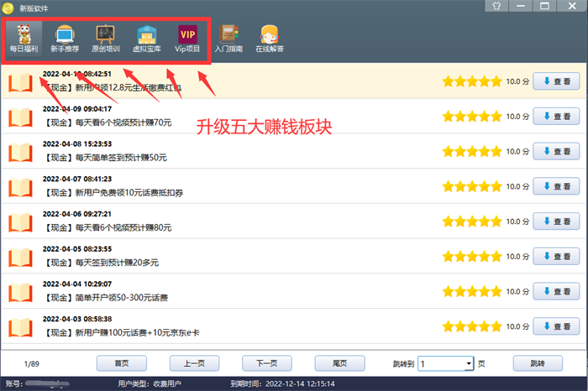View the 12.8元生活缴费红包 entry with 查看

tap(556, 81)
